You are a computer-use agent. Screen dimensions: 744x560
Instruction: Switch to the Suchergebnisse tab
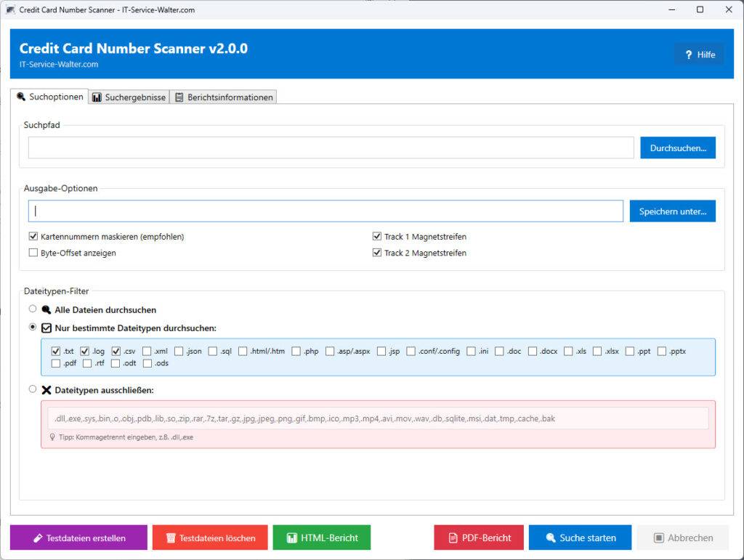(129, 97)
